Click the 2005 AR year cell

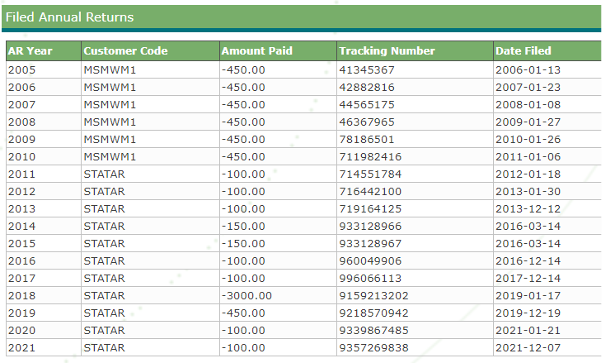[22, 70]
